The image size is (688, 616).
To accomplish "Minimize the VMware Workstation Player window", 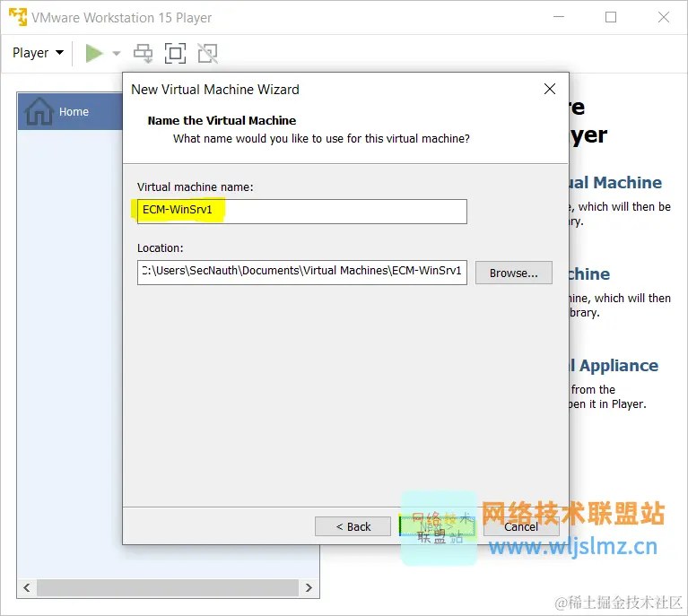I will [559, 17].
